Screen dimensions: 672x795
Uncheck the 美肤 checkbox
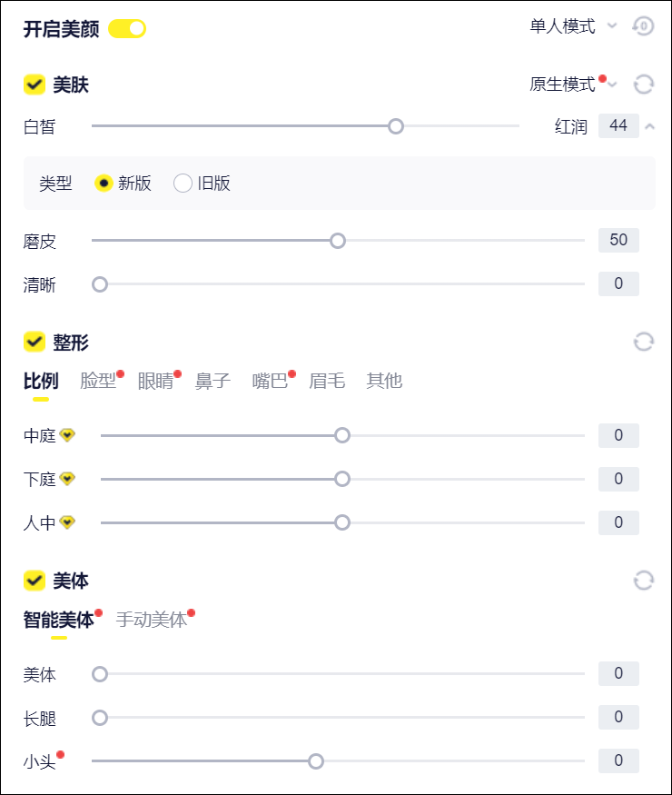(x=35, y=84)
